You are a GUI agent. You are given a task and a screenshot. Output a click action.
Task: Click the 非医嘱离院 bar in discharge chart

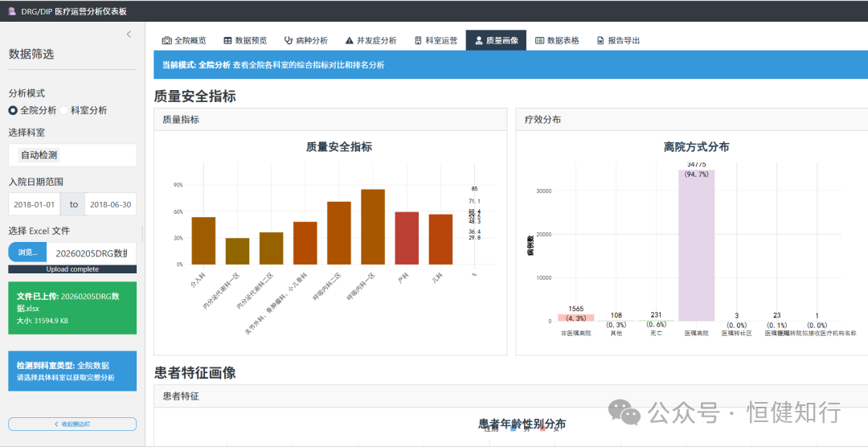[x=575, y=318]
